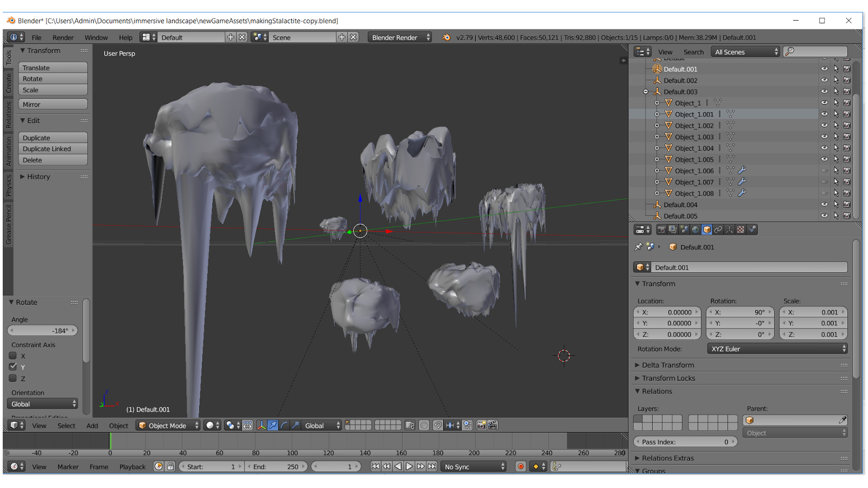
Task: Click the Delete button in Edit panel
Action: click(53, 160)
